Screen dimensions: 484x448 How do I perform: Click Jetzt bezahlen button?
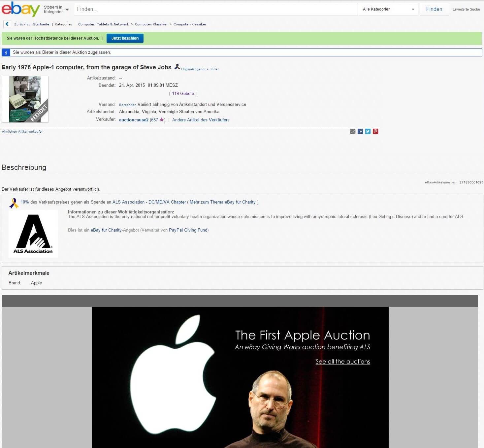125,38
